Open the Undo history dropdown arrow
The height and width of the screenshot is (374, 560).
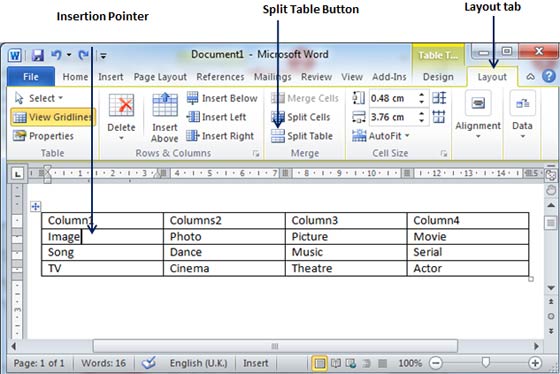[69, 55]
